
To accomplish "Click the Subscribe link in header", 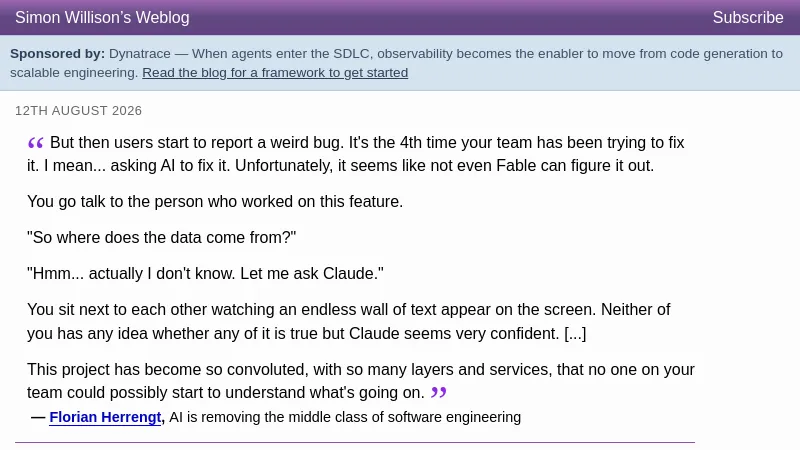I will pos(747,17).
